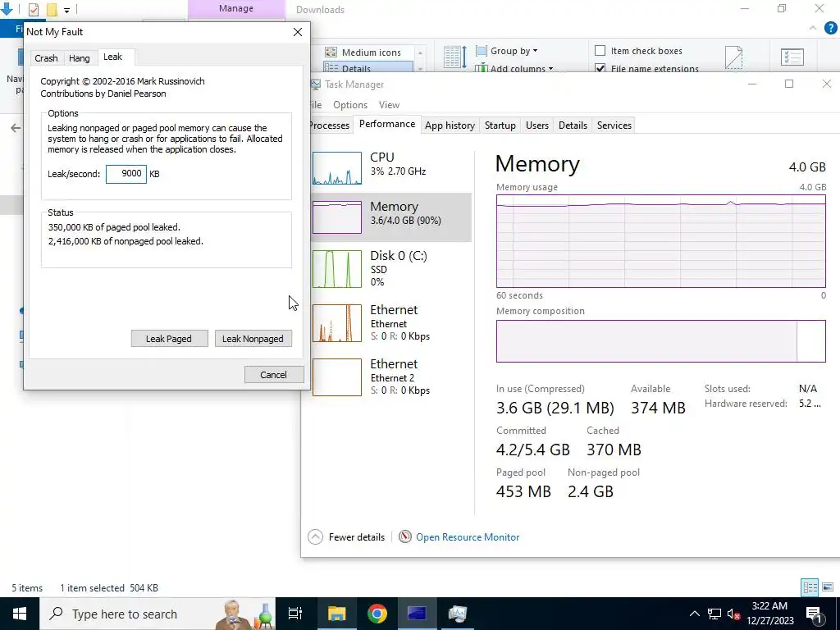Click the New folder quick access icon
The image size is (840, 630).
pyautogui.click(x=52, y=9)
